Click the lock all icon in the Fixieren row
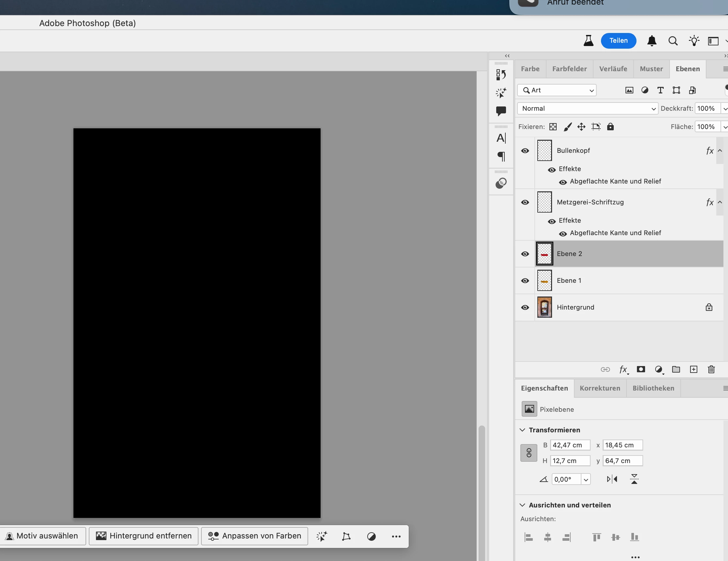 pos(610,127)
